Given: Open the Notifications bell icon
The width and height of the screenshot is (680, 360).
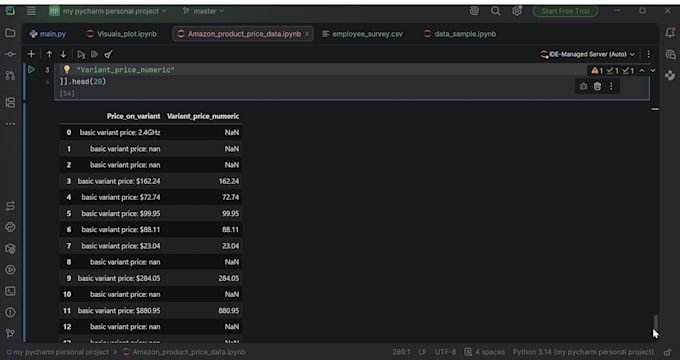Looking at the screenshot, I should point(670,33).
